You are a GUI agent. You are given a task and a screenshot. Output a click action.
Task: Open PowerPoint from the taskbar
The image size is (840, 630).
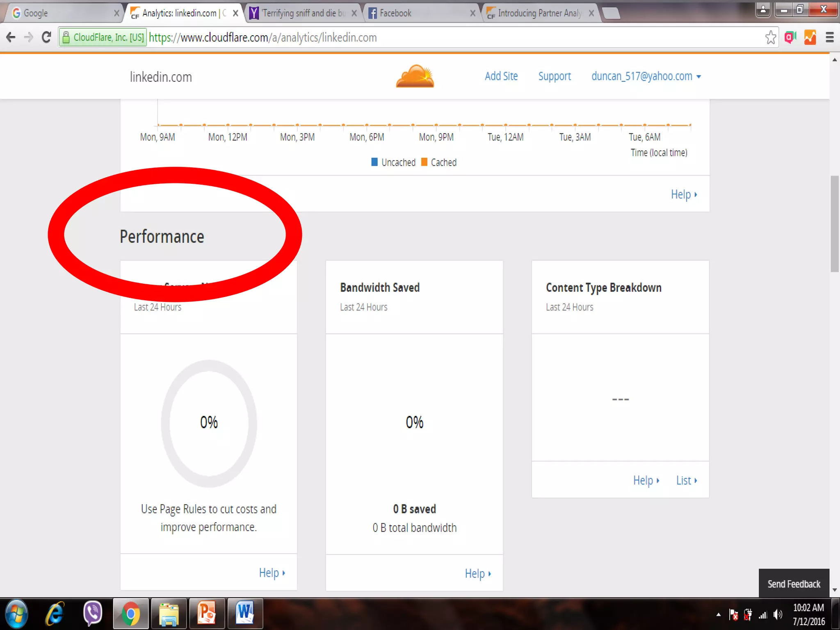207,614
